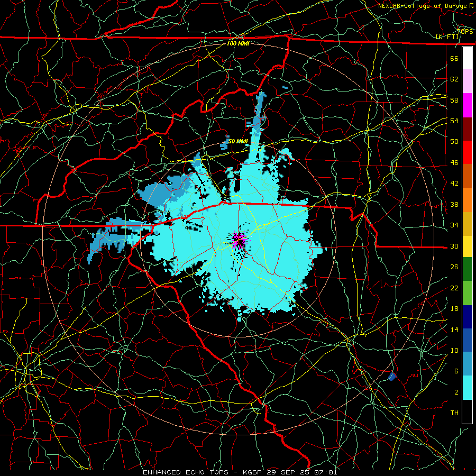The width and height of the screenshot is (476, 476).
Task: Click the magenta echo cluster at radar center
Action: tap(240, 241)
